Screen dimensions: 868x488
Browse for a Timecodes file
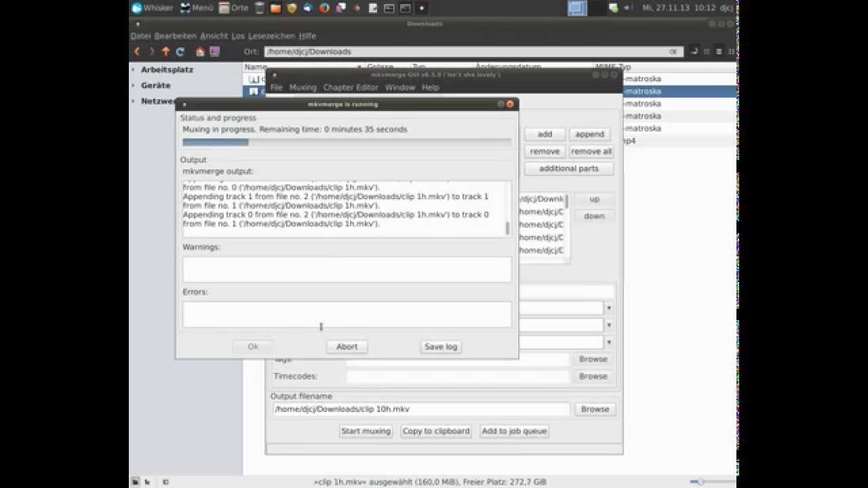pos(593,376)
